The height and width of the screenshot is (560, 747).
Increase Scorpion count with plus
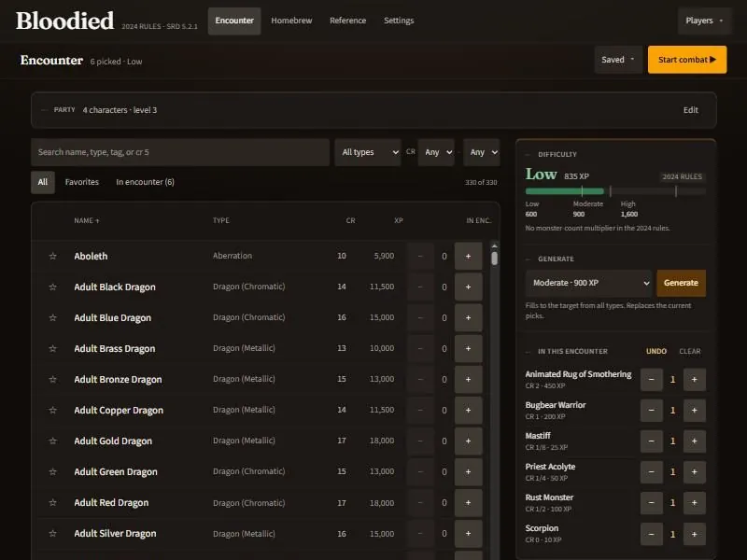(694, 534)
